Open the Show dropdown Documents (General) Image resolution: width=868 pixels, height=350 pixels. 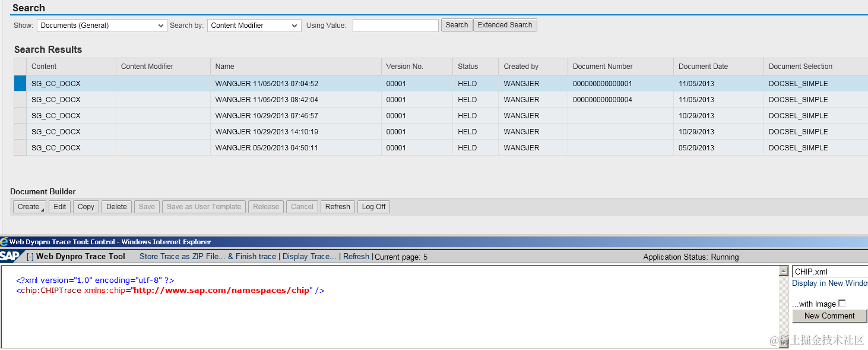(x=102, y=26)
